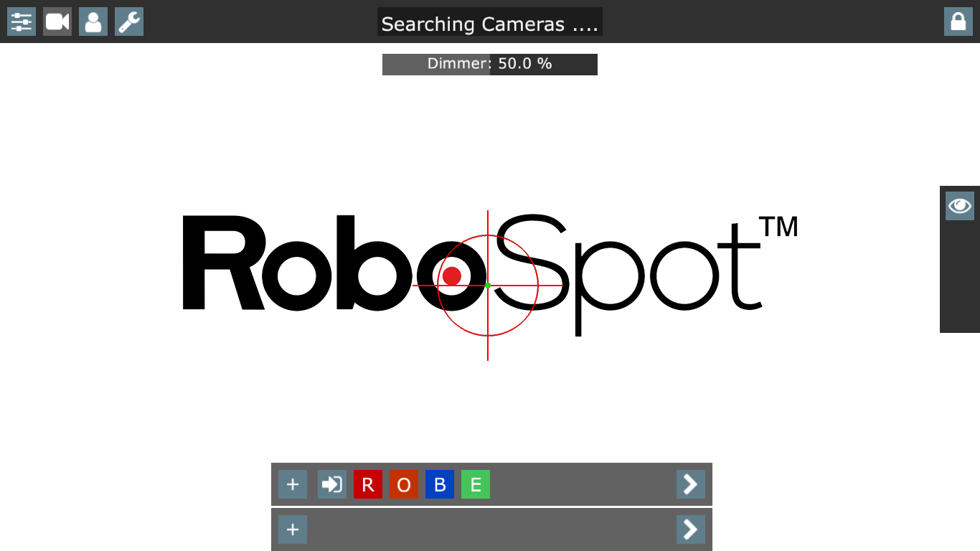Click the video camera icon

pos(57,22)
